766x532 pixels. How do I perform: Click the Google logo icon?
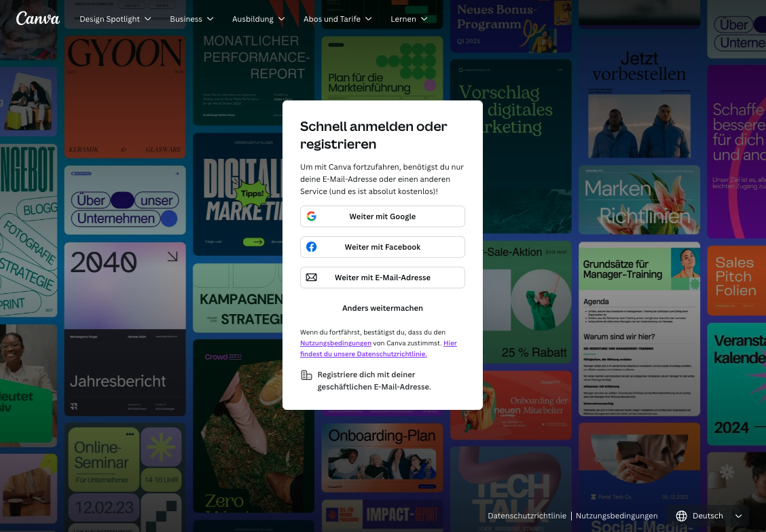point(312,216)
